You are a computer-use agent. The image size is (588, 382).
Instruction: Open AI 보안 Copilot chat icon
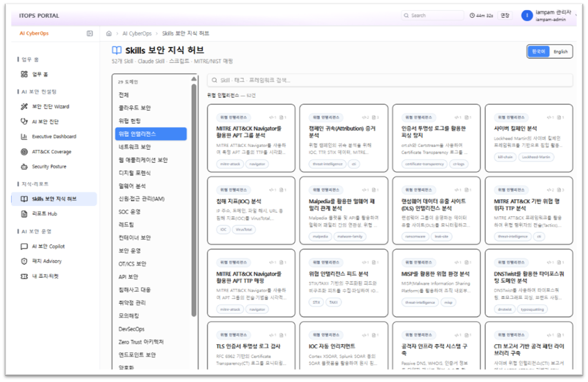tap(24, 246)
